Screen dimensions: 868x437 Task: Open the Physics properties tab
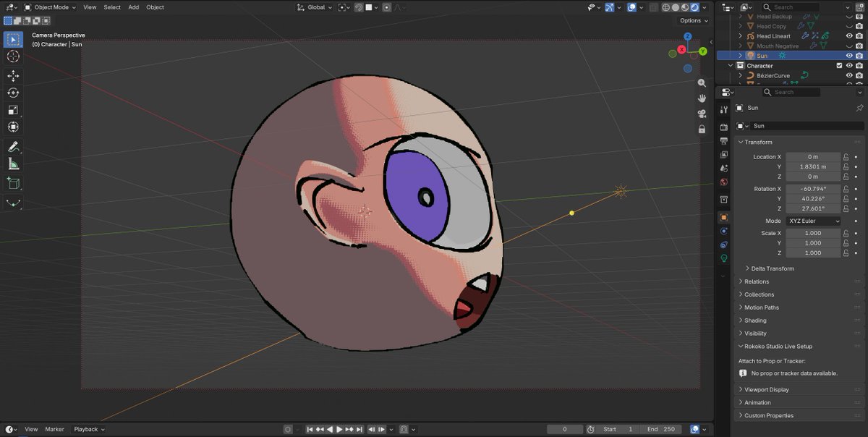(x=724, y=231)
